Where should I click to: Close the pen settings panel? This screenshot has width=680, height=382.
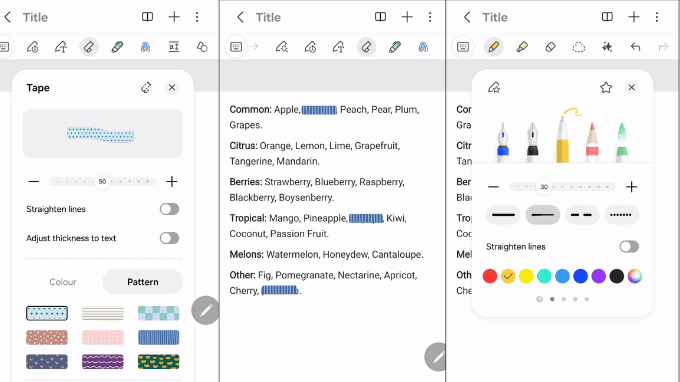(631, 88)
